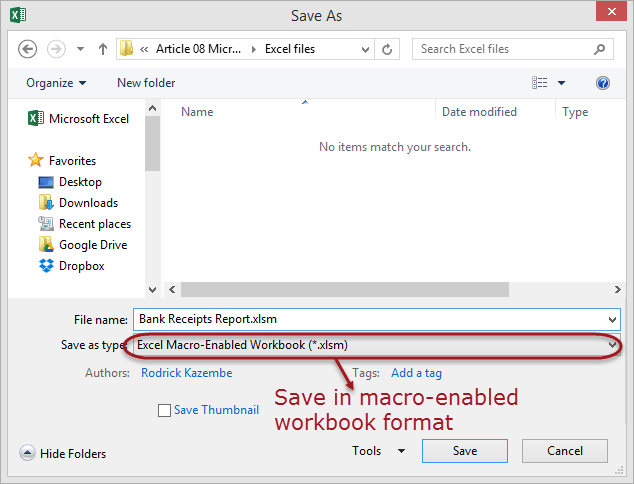Select Dropbox in the Favorites list
The height and width of the screenshot is (484, 634).
tap(80, 266)
